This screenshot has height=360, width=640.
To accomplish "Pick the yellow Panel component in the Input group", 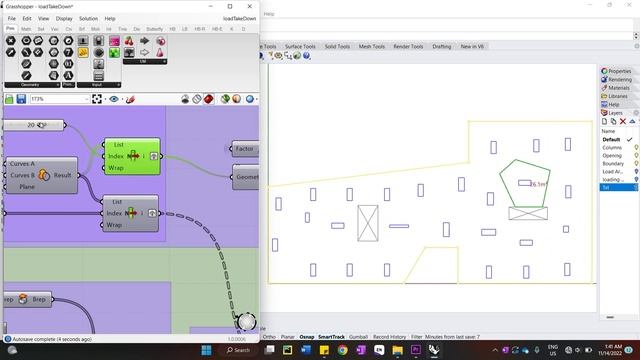I will tap(83, 52).
